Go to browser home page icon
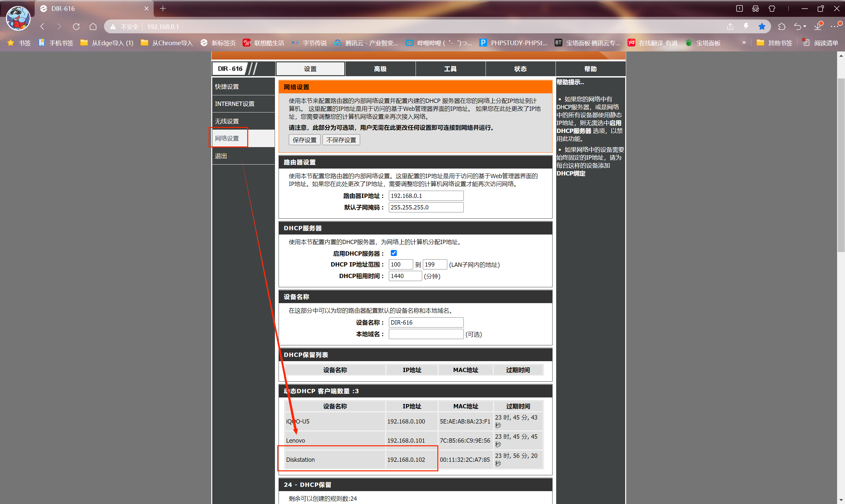 coord(93,26)
